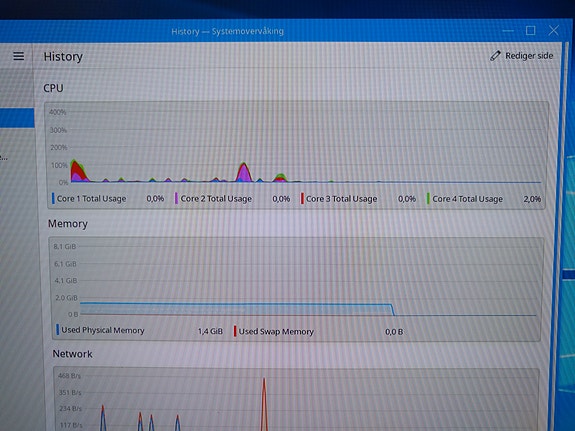The height and width of the screenshot is (431, 575).
Task: Minimize the Systemovervåking window
Action: pos(508,31)
